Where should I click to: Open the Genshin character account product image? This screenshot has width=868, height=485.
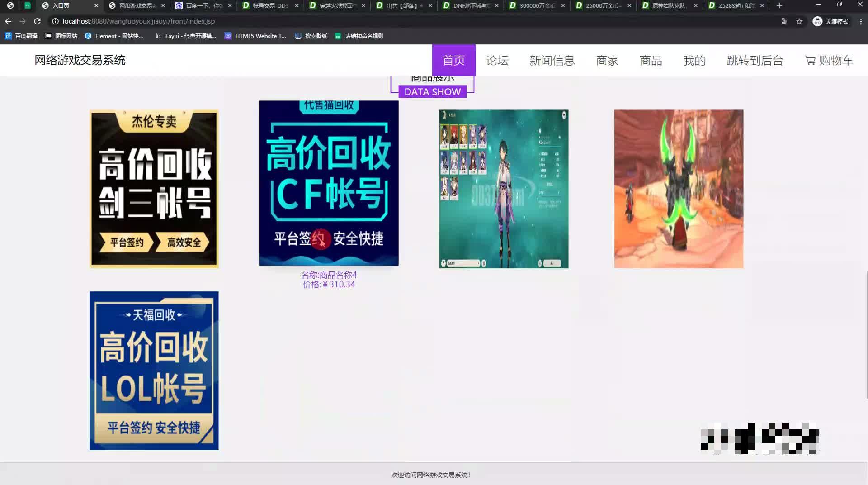(x=504, y=189)
